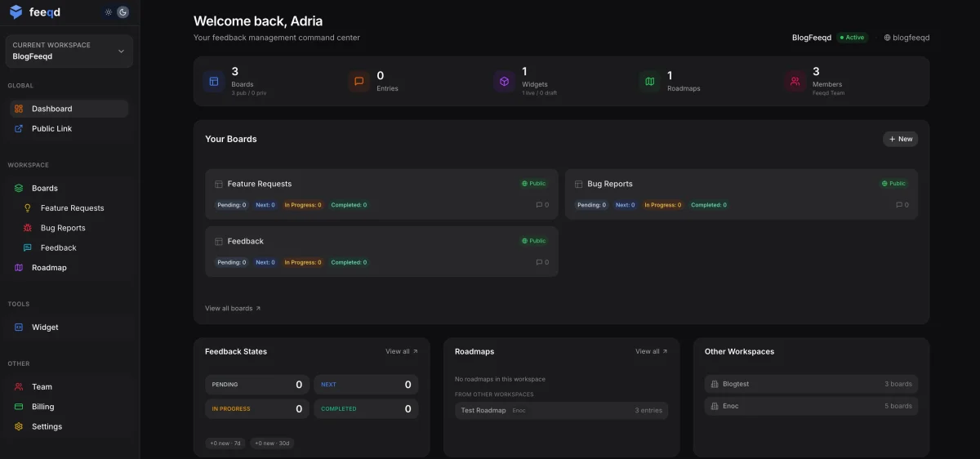The image size is (980, 459).
Task: Select the IN PROGRESS state tile
Action: tap(257, 408)
